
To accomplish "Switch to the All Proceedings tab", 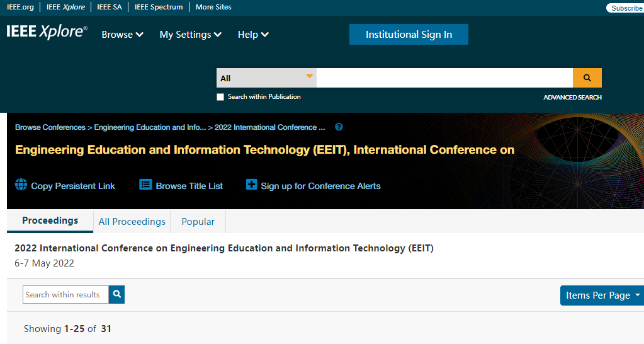I will click(132, 222).
